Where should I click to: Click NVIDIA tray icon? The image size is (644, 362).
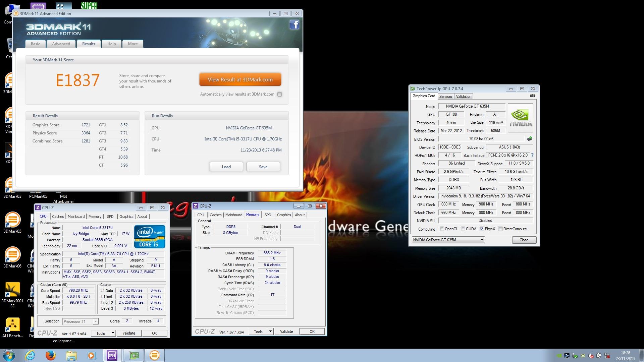coord(559,356)
